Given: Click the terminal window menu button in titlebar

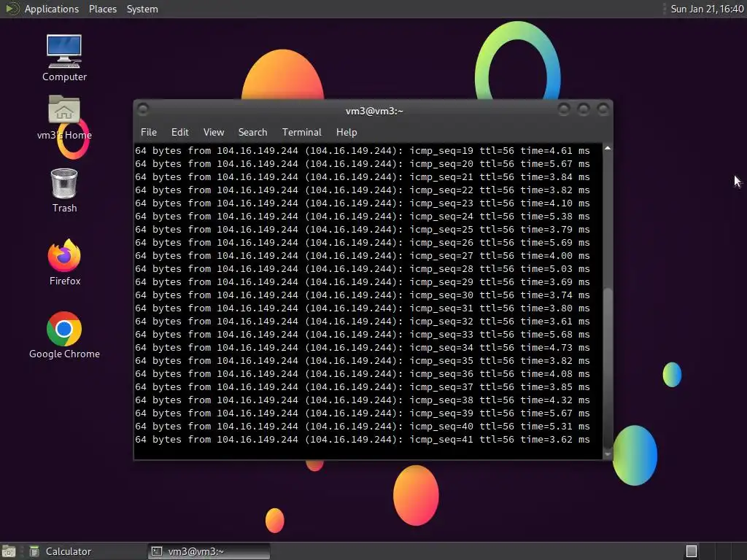Looking at the screenshot, I should 143,110.
